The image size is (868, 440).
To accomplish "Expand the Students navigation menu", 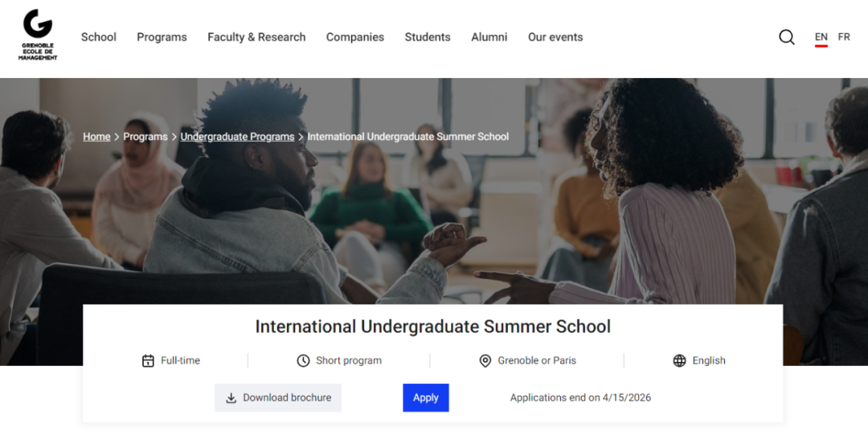I will 428,37.
